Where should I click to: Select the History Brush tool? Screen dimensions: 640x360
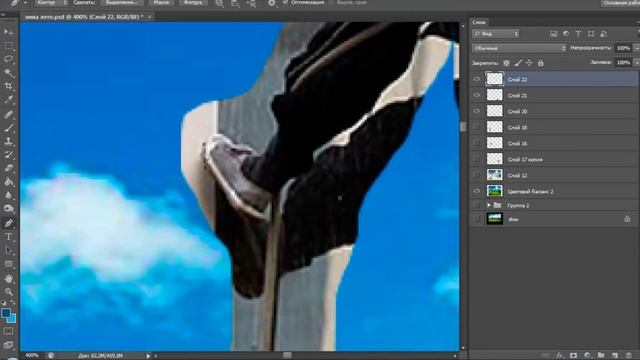pyautogui.click(x=8, y=155)
